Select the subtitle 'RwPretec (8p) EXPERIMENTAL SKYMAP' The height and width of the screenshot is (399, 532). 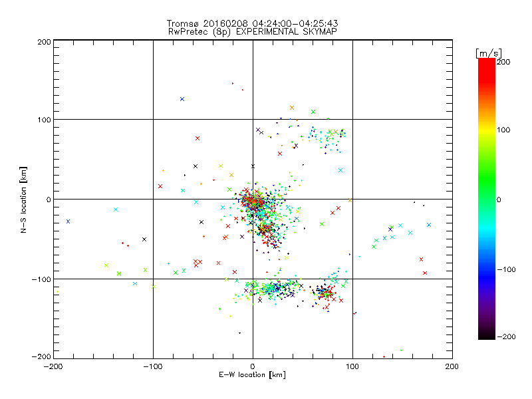[x=253, y=32]
